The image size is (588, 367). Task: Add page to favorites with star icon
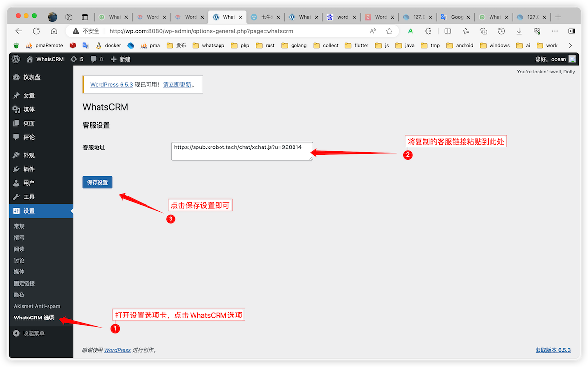coord(389,31)
